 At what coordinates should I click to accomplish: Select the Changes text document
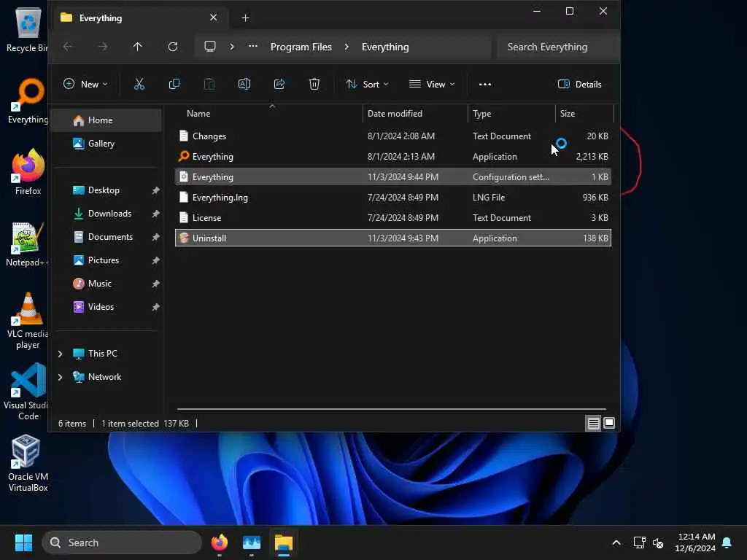click(393, 136)
